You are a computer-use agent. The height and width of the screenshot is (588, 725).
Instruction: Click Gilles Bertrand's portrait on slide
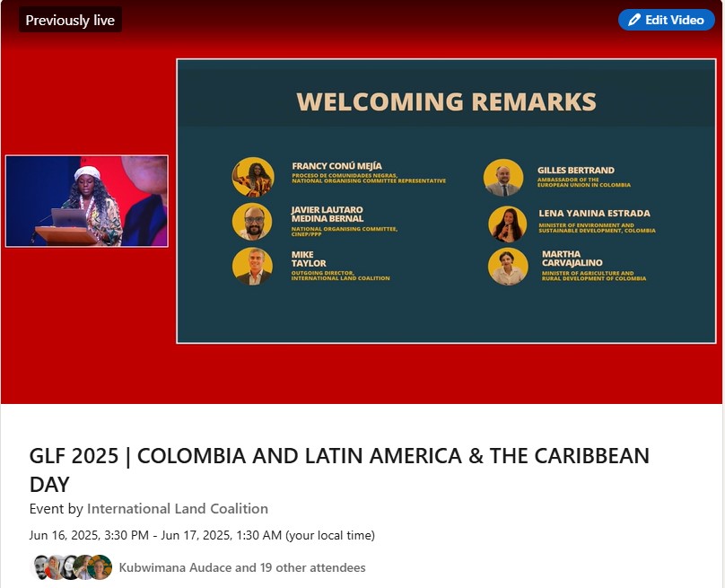click(x=503, y=178)
